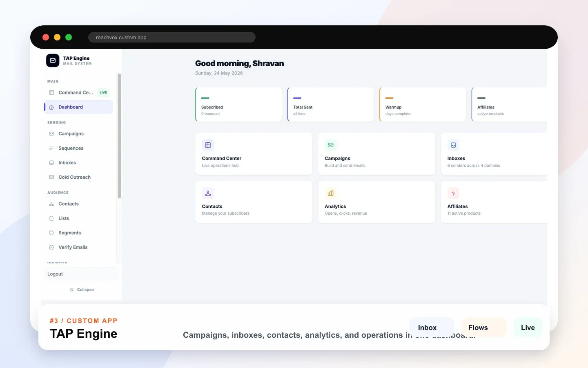This screenshot has height=368, width=588.
Task: Click the LIVE badge beside Command Center
Action: [x=103, y=92]
